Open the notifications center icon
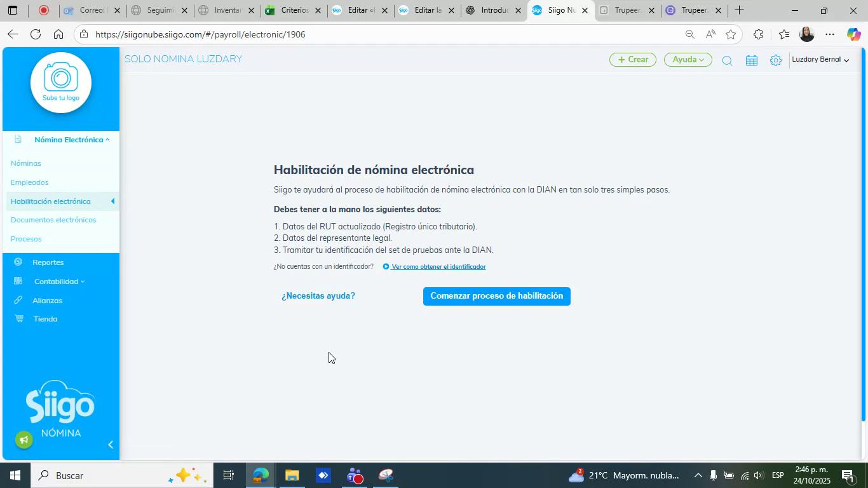Image resolution: width=868 pixels, height=488 pixels. 848,475
